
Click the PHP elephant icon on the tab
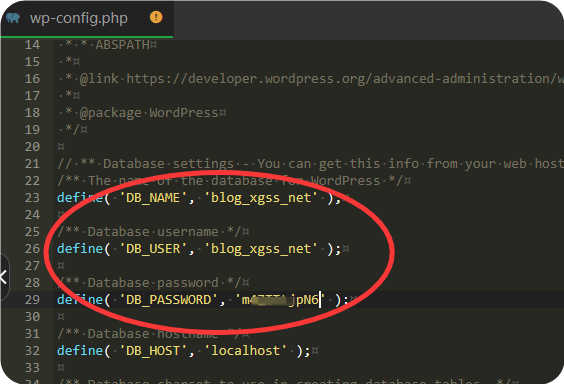pos(13,18)
